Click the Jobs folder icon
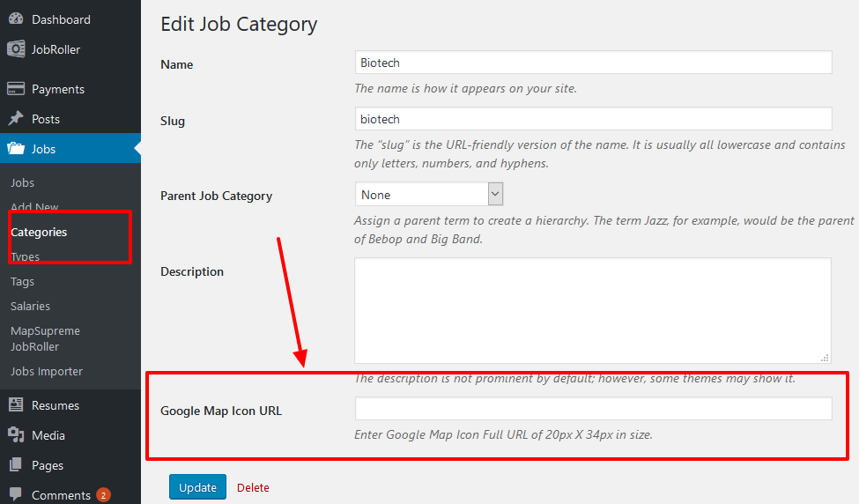This screenshot has width=859, height=504. point(16,148)
